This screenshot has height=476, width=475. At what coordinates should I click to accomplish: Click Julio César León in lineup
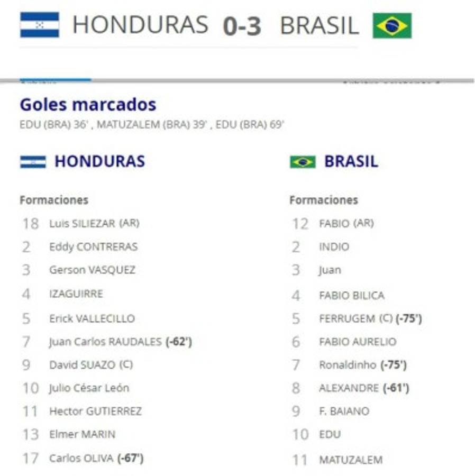(89, 388)
